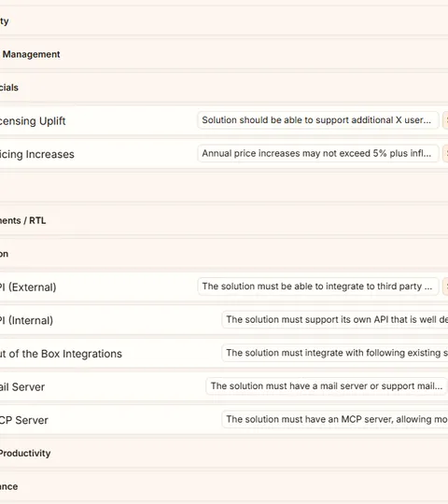448x504 pixels.
Task: Click the 'integrate to third party' description
Action: pyautogui.click(x=318, y=287)
